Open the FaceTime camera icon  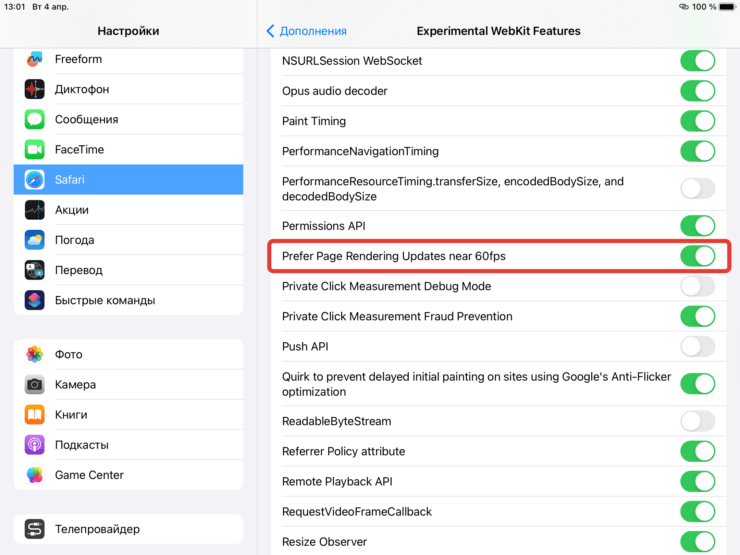[x=35, y=149]
